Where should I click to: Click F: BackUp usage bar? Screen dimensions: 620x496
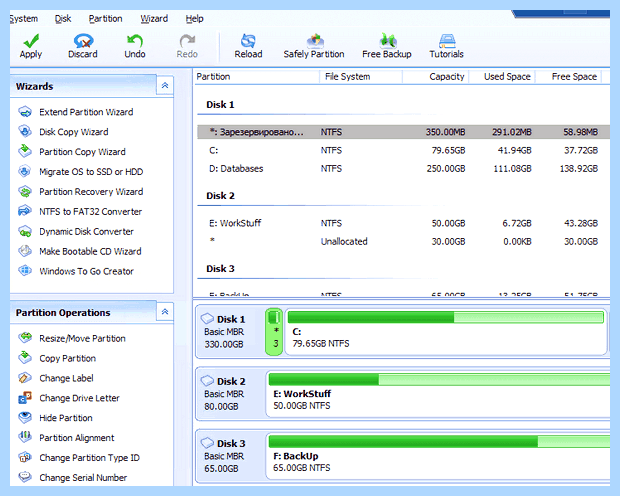pos(439,441)
